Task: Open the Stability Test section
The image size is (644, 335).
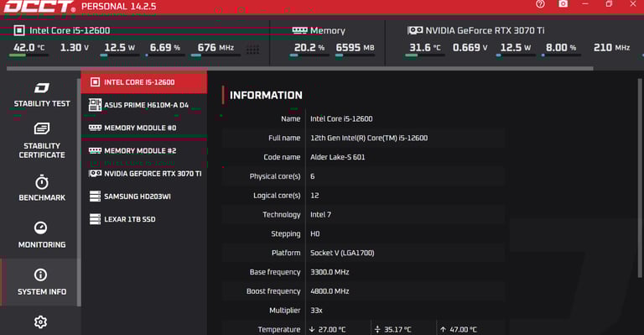Action: pyautogui.click(x=41, y=95)
